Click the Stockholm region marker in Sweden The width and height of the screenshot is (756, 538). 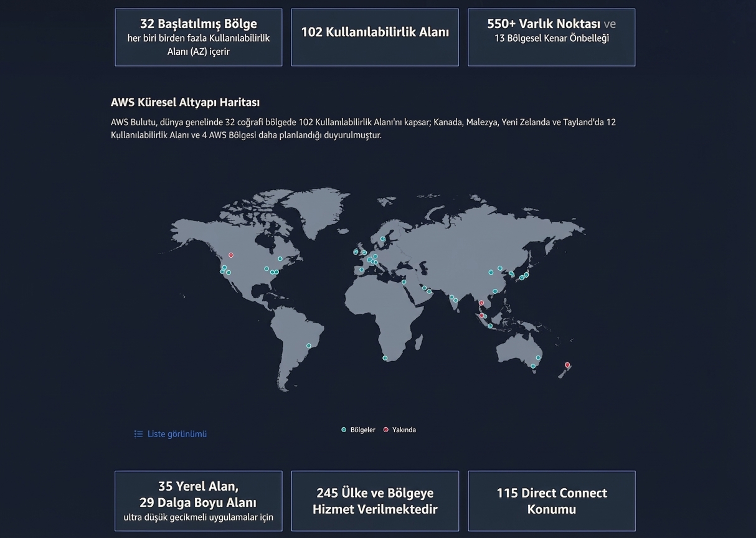pyautogui.click(x=383, y=239)
